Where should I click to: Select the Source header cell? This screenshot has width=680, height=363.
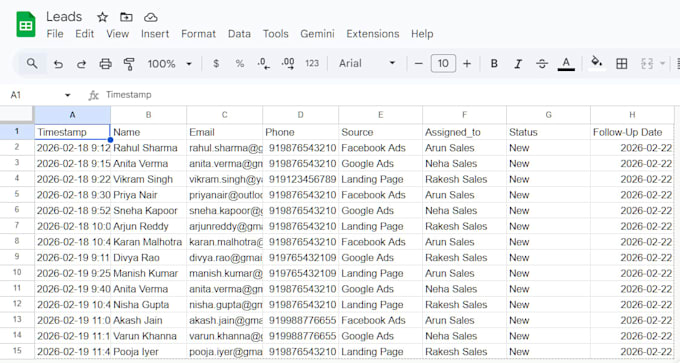coord(380,132)
